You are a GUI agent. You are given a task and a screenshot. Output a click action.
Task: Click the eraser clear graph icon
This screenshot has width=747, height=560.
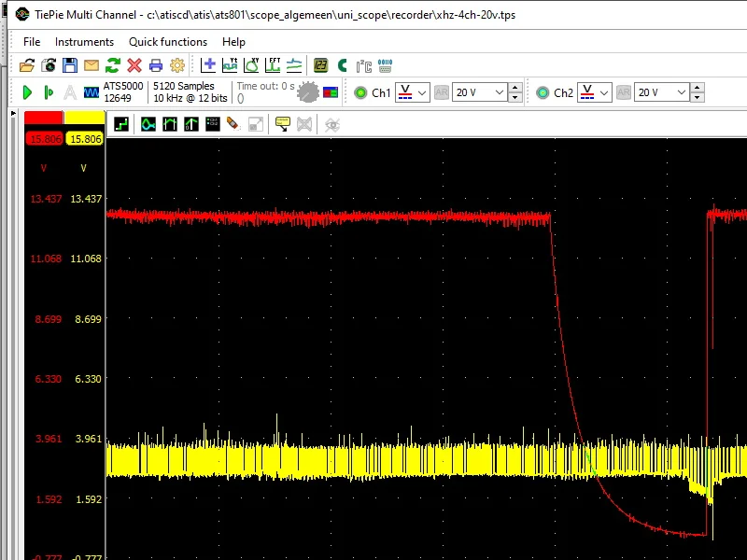click(233, 124)
